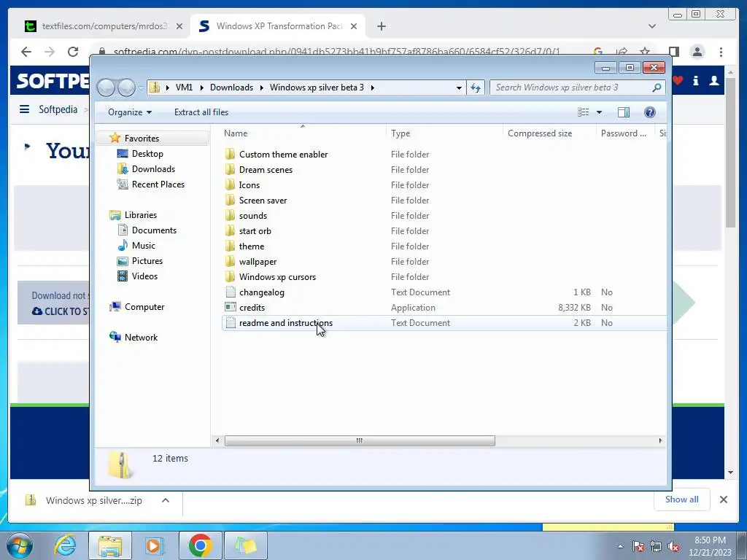Open the Windows Start menu
This screenshot has height=560, width=747.
click(x=20, y=545)
